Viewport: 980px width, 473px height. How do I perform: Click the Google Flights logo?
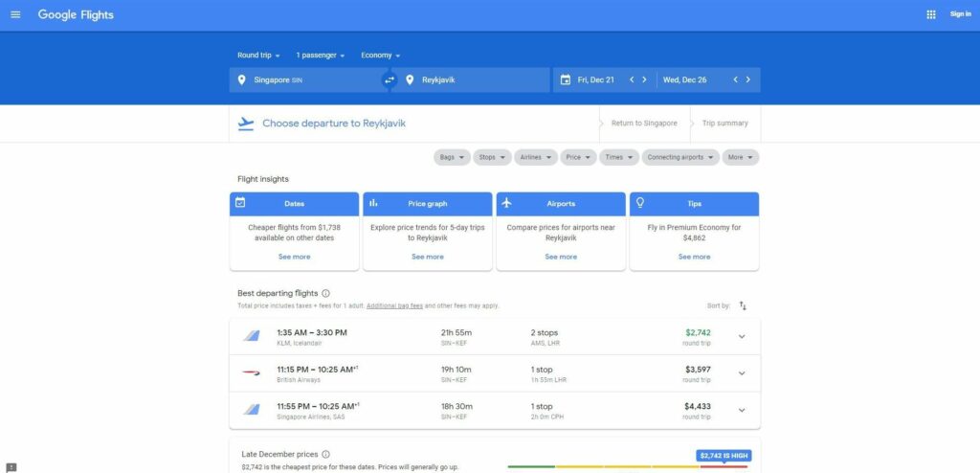click(x=76, y=14)
